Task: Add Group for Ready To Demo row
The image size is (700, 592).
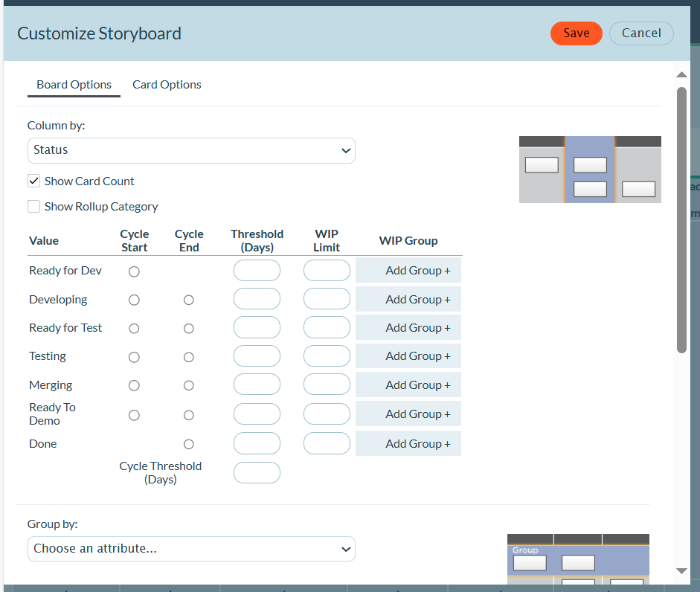Action: coord(408,414)
